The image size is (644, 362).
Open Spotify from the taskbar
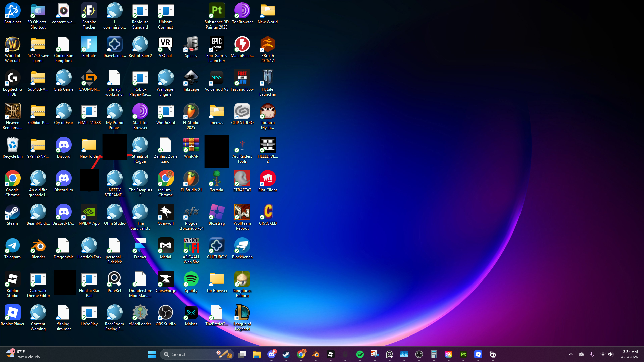pos(360,354)
